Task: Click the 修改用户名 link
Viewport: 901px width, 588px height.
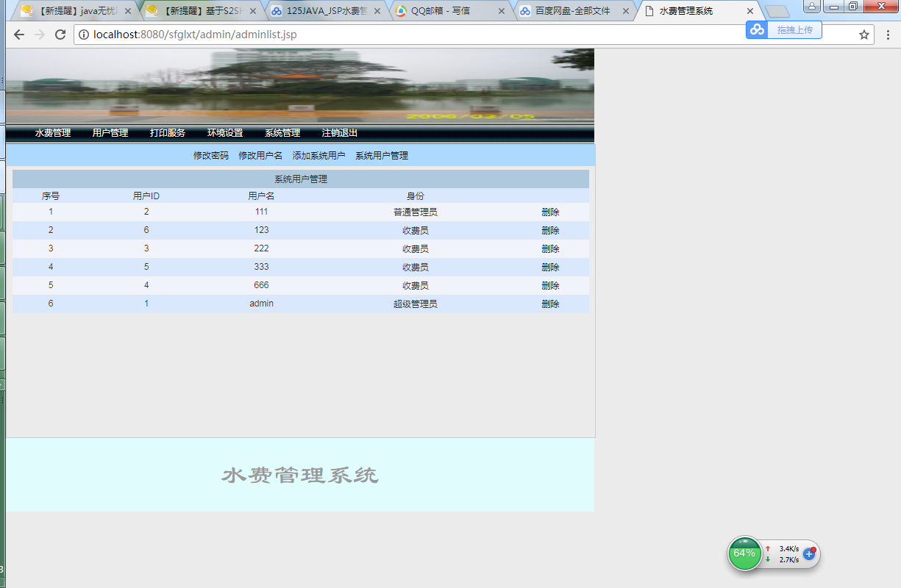Action: click(x=260, y=156)
